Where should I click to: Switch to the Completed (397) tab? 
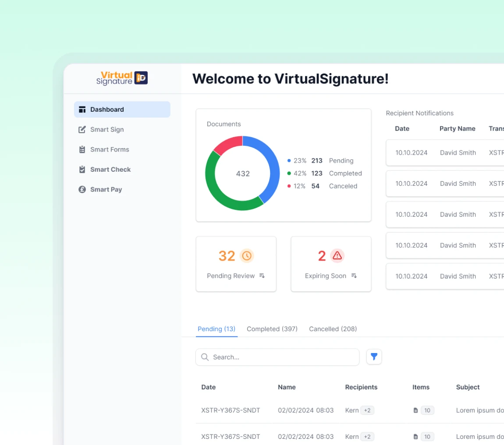coord(272,329)
